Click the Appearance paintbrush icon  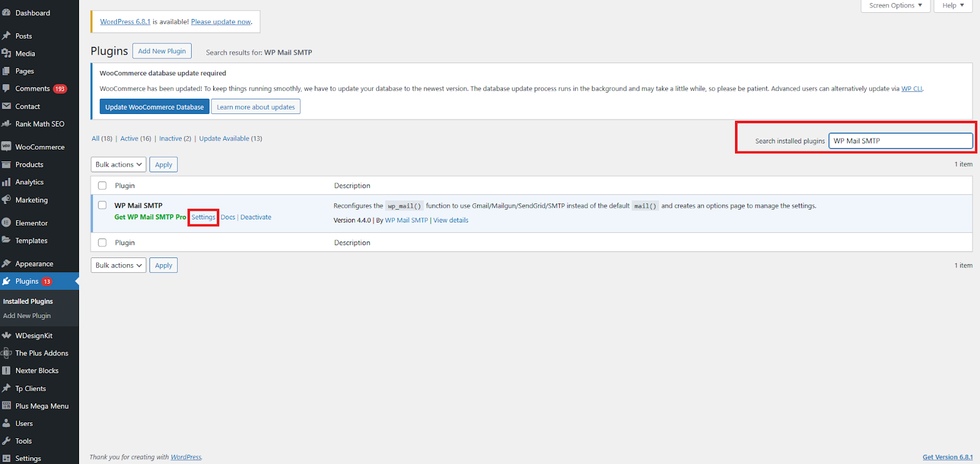(6, 264)
